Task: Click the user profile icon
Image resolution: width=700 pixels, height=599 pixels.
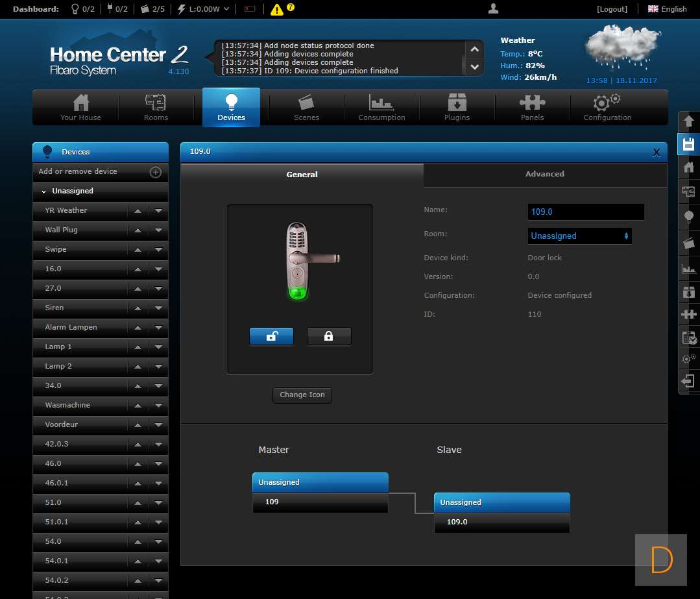Action: (493, 8)
